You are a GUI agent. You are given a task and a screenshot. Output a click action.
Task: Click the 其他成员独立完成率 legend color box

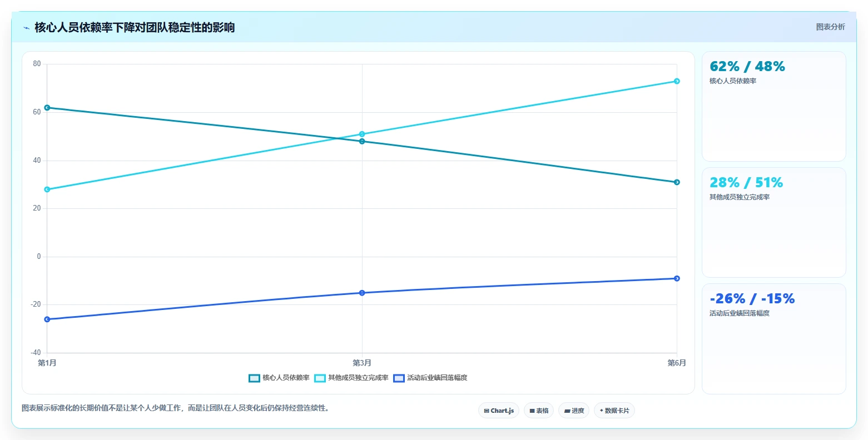pos(320,378)
